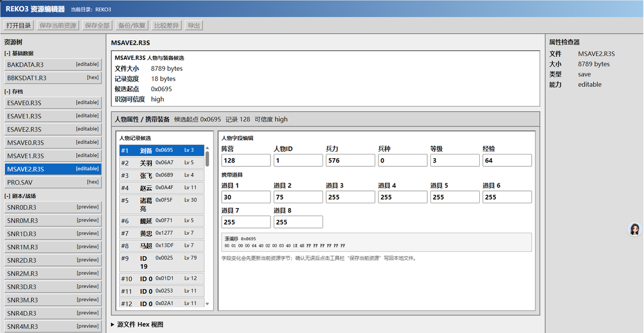Click the 道具 2 field showing 75

pyautogui.click(x=298, y=197)
